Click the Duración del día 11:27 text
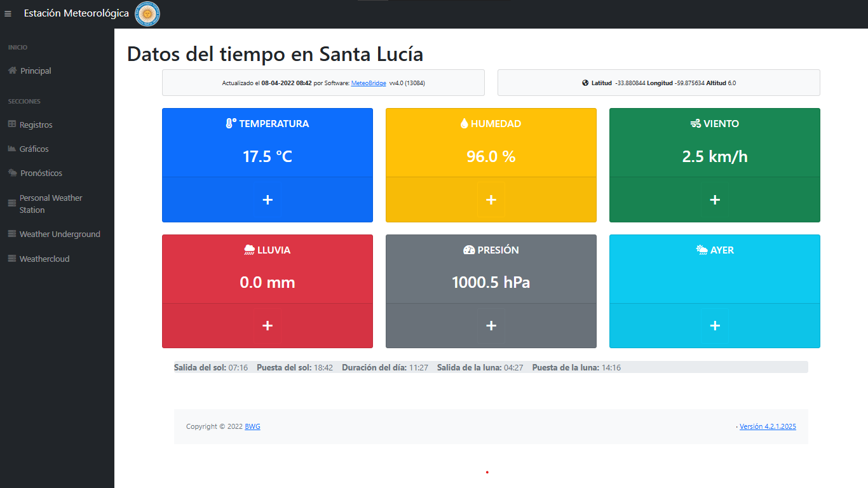The image size is (868, 488). [385, 367]
